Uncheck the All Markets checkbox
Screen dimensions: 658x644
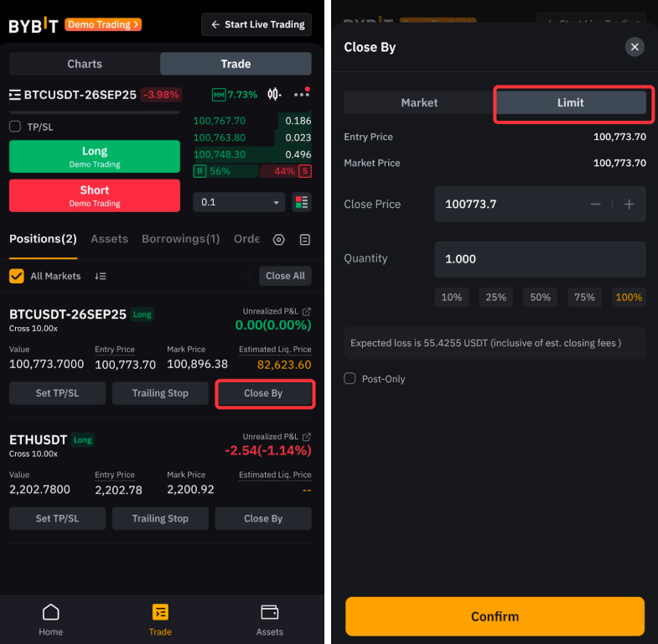click(17, 276)
